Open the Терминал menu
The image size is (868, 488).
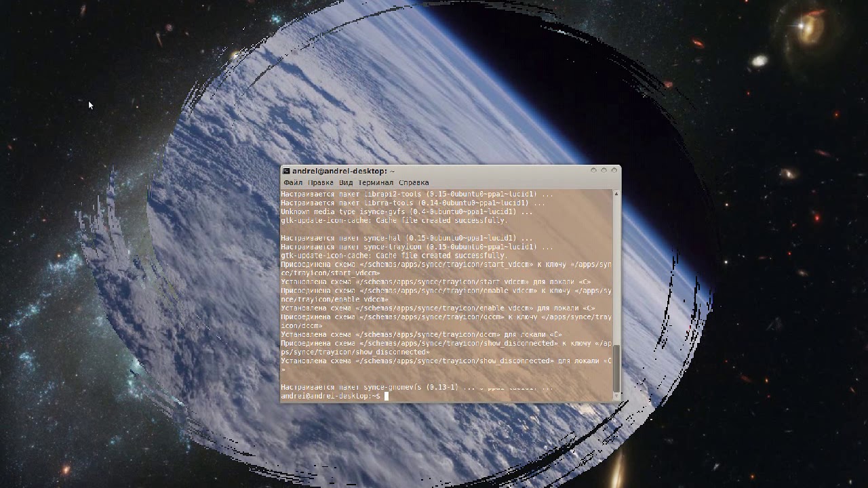(x=376, y=182)
